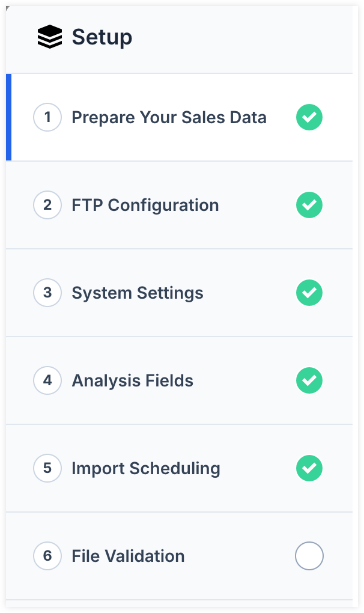Click green checkmark beside System Settings
The image size is (364, 613).
coord(309,293)
